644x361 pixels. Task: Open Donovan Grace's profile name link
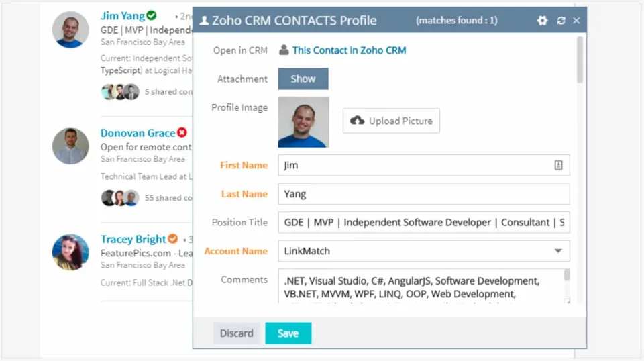[138, 133]
